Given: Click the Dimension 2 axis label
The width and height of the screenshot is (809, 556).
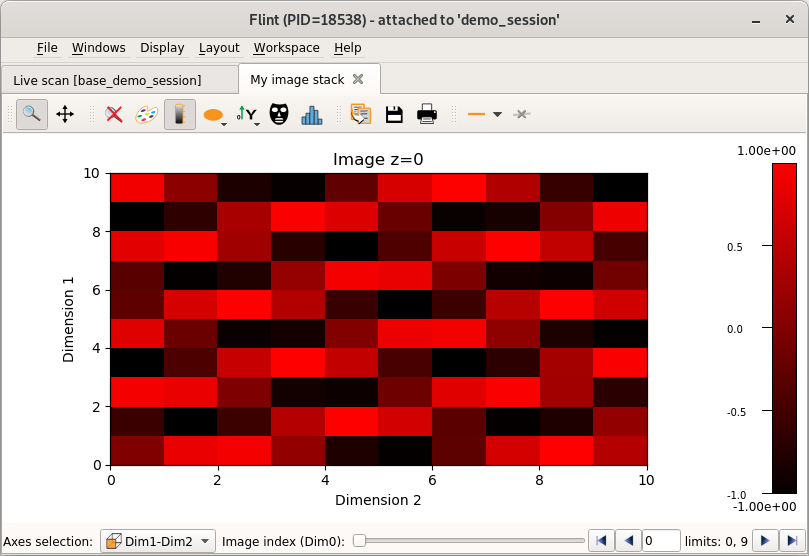Looking at the screenshot, I should (x=378, y=500).
